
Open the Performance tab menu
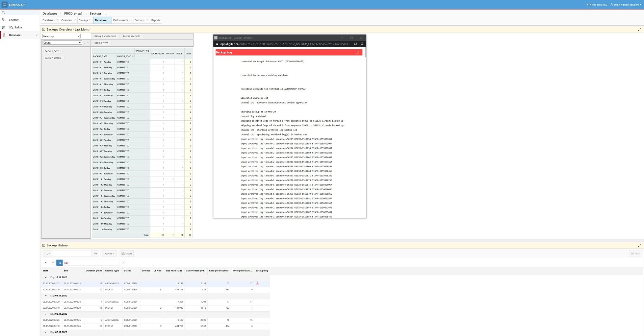(122, 20)
